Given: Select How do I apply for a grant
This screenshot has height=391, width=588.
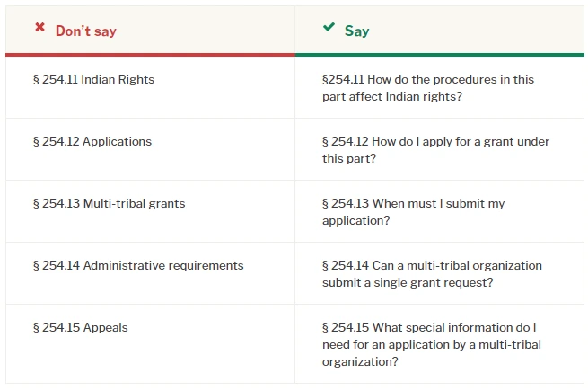Looking at the screenshot, I should (435, 150).
